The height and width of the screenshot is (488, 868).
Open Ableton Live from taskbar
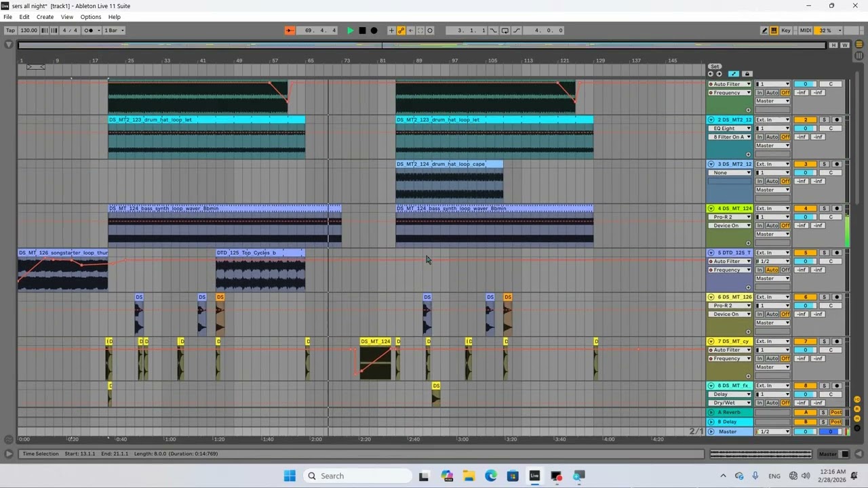point(534,476)
